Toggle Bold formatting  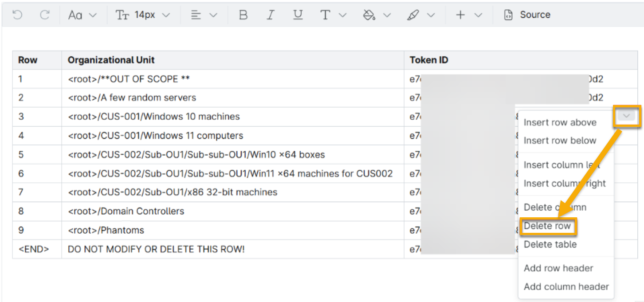coord(243,15)
